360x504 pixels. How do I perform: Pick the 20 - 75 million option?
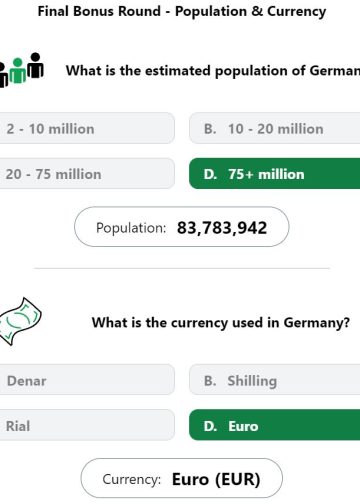coord(87,174)
